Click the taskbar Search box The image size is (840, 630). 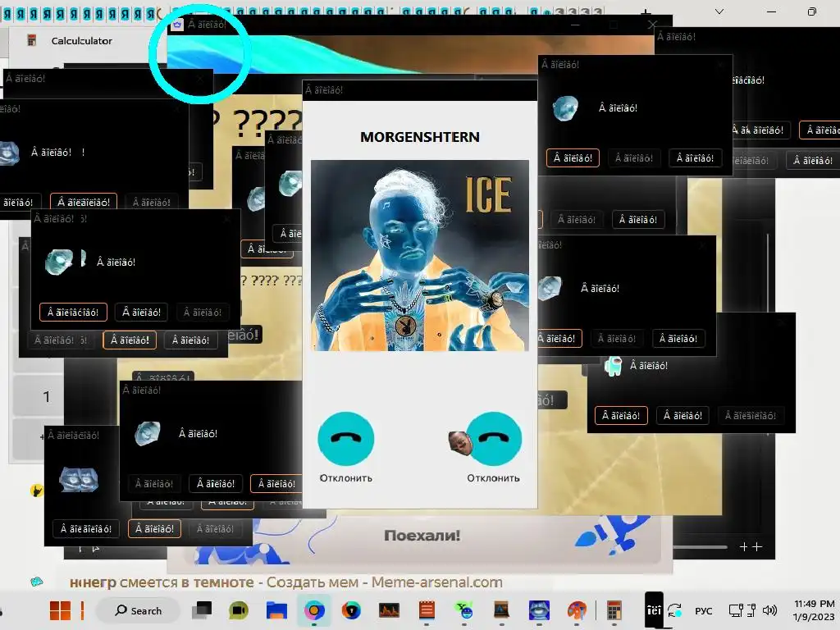click(139, 610)
